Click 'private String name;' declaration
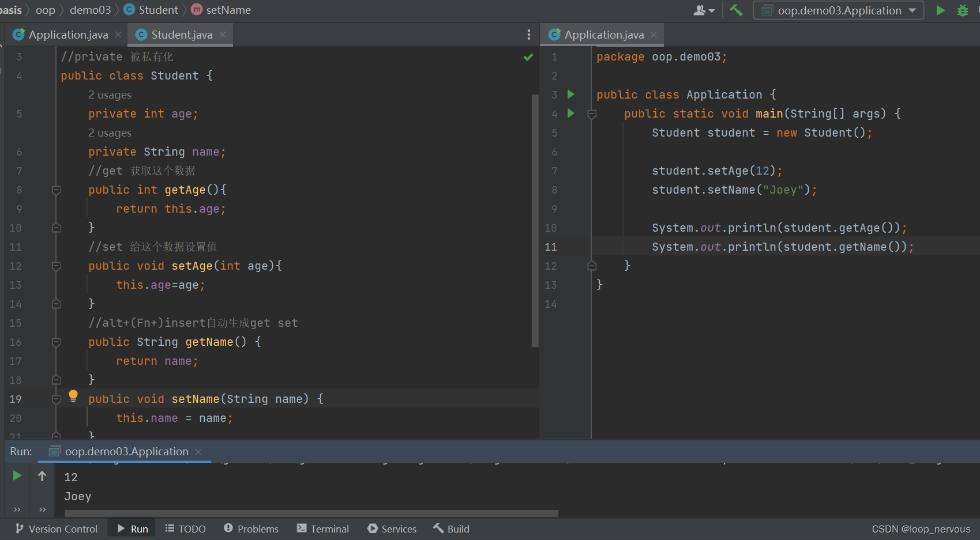The width and height of the screenshot is (980, 540). click(x=157, y=152)
